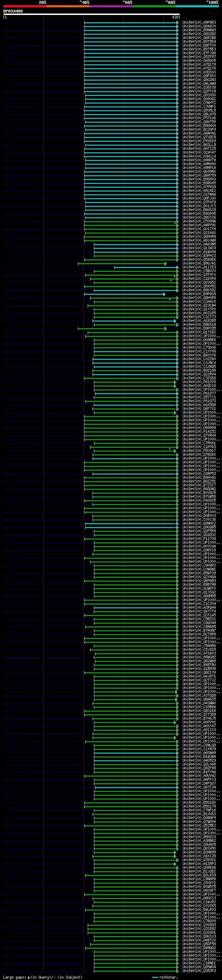The height and width of the screenshot is (980, 222).
Task: Choose entry UniRef100_Q3S892
Action: click(x=199, y=929)
